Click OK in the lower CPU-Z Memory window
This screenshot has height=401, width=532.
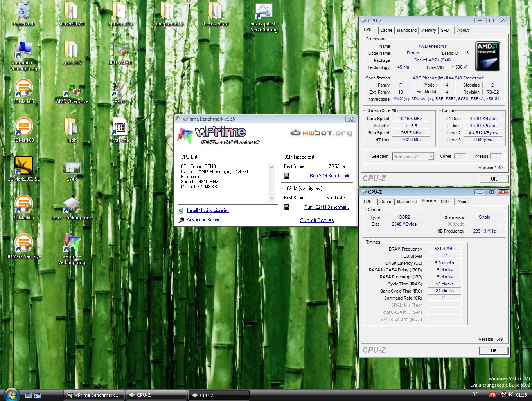pos(494,350)
